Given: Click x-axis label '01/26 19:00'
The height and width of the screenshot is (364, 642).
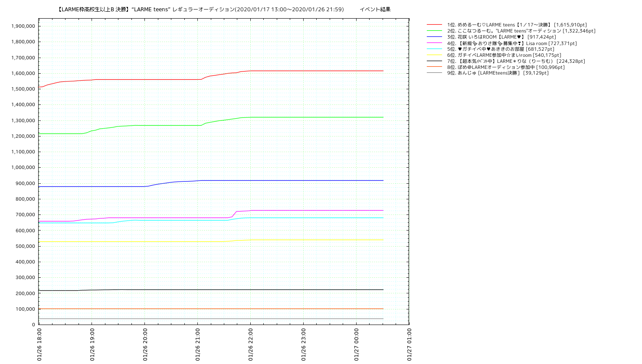Looking at the screenshot, I should 92,344.
